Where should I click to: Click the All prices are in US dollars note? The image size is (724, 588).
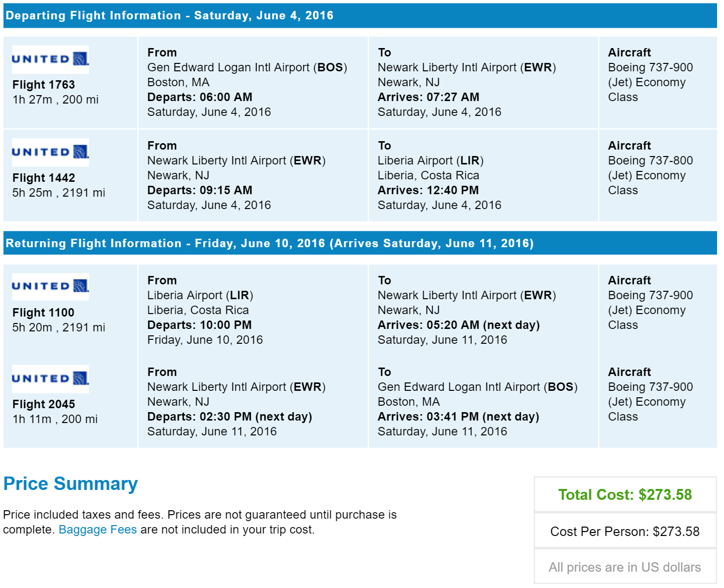[x=625, y=567]
